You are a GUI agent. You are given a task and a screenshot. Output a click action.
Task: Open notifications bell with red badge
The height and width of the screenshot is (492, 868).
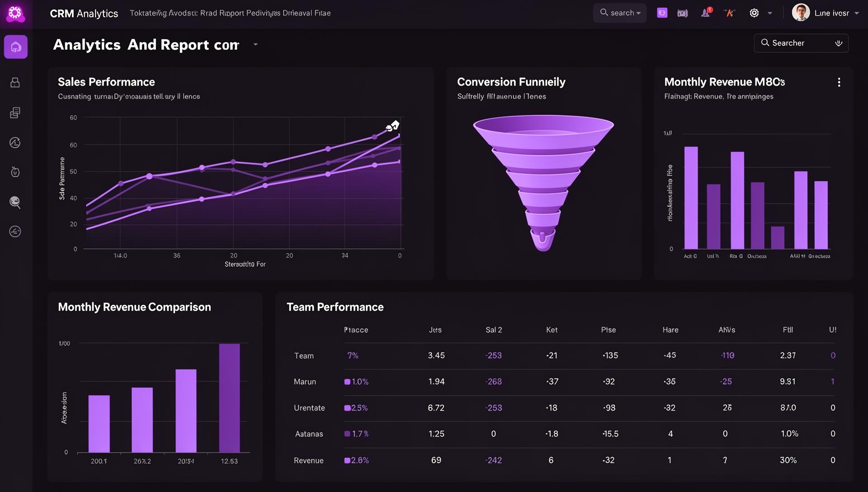[x=706, y=13]
